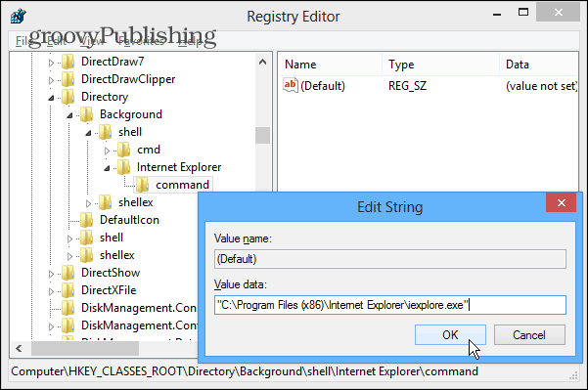Image resolution: width=588 pixels, height=390 pixels.
Task: Collapse the Internet Explorer key
Action: (107, 168)
